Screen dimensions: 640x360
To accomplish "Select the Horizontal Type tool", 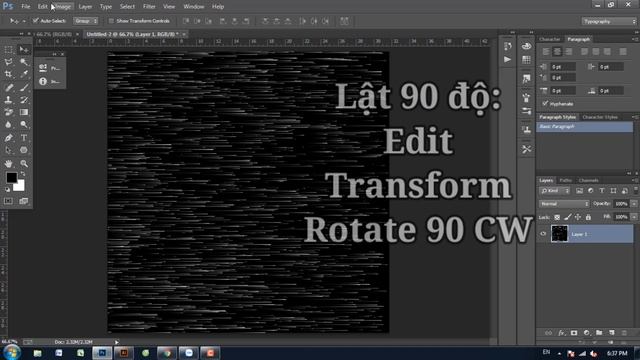I will 24,138.
